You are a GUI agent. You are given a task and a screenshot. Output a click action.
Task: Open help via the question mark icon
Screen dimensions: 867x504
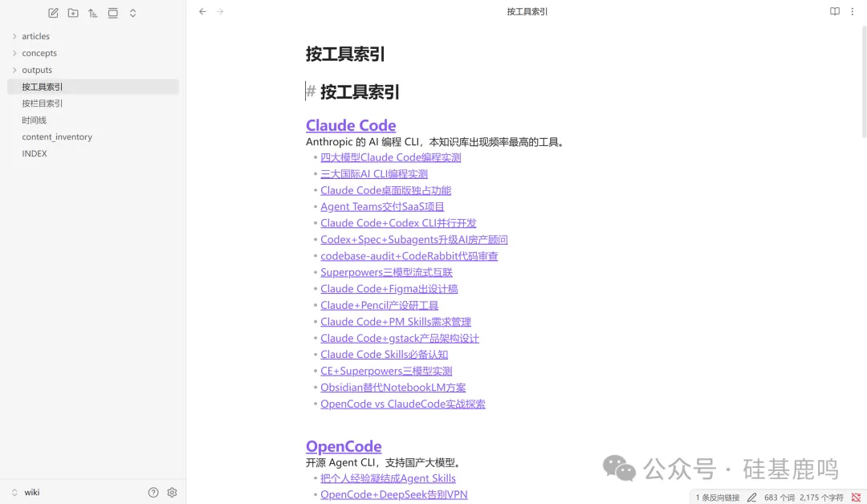(153, 492)
